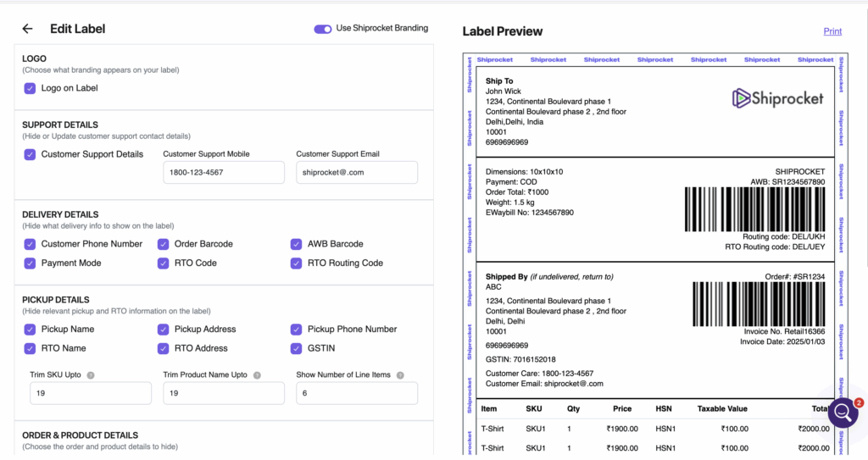Uncheck the Logo on Label checkbox
868x460 pixels.
(30, 88)
